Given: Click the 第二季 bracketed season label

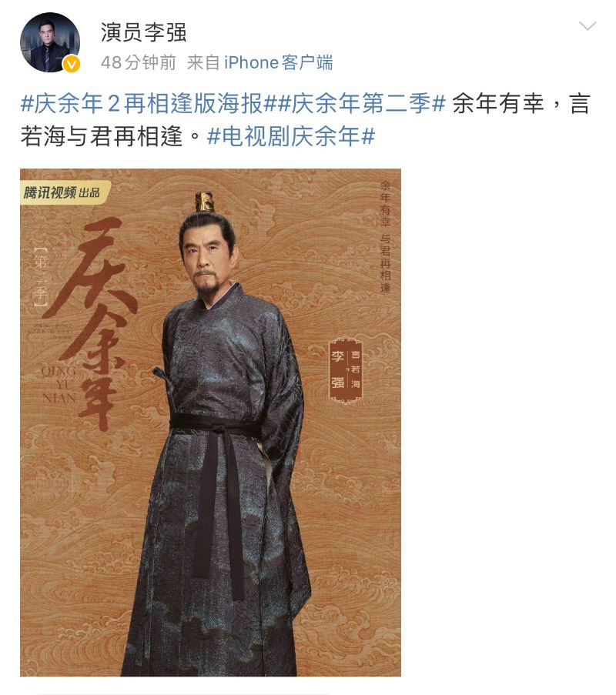Looking at the screenshot, I should 40,277.
